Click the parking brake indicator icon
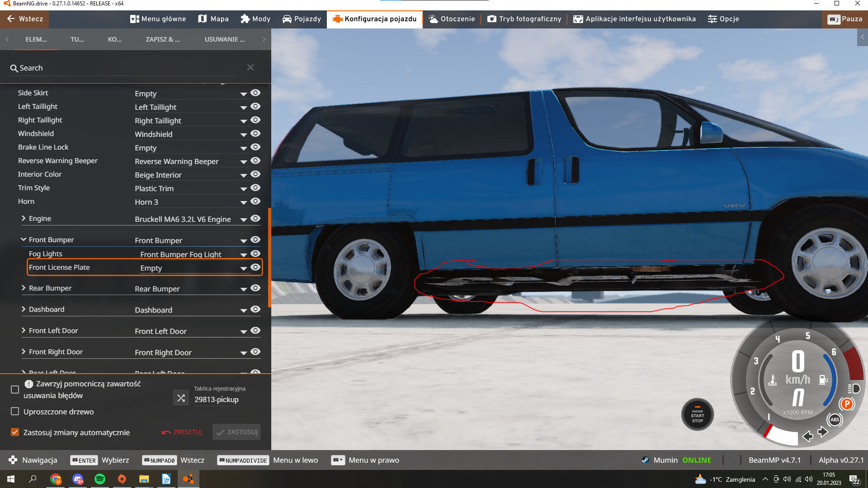The image size is (868, 488). (847, 404)
